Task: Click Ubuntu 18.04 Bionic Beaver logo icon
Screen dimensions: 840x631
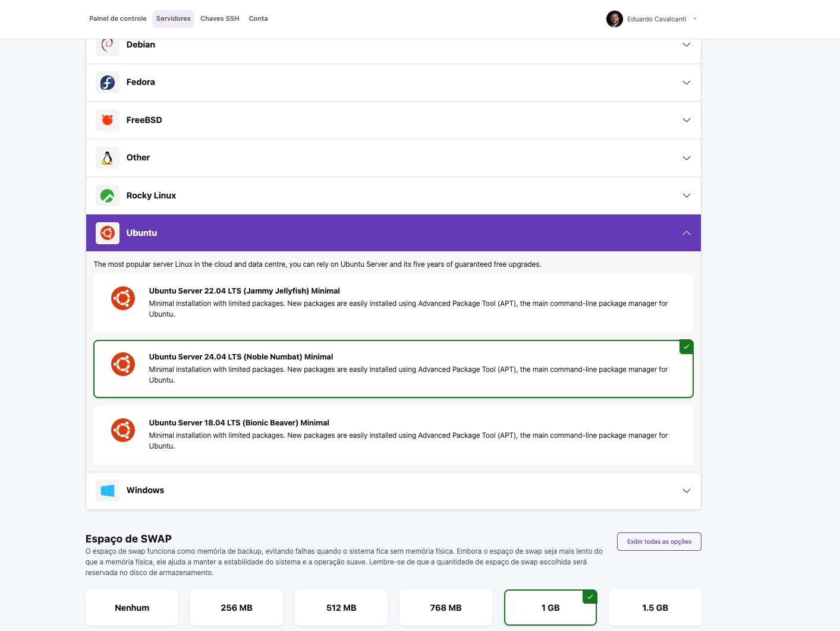Action: [123, 430]
